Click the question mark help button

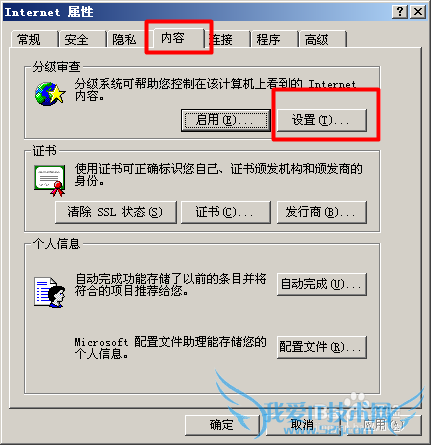pyautogui.click(x=399, y=12)
